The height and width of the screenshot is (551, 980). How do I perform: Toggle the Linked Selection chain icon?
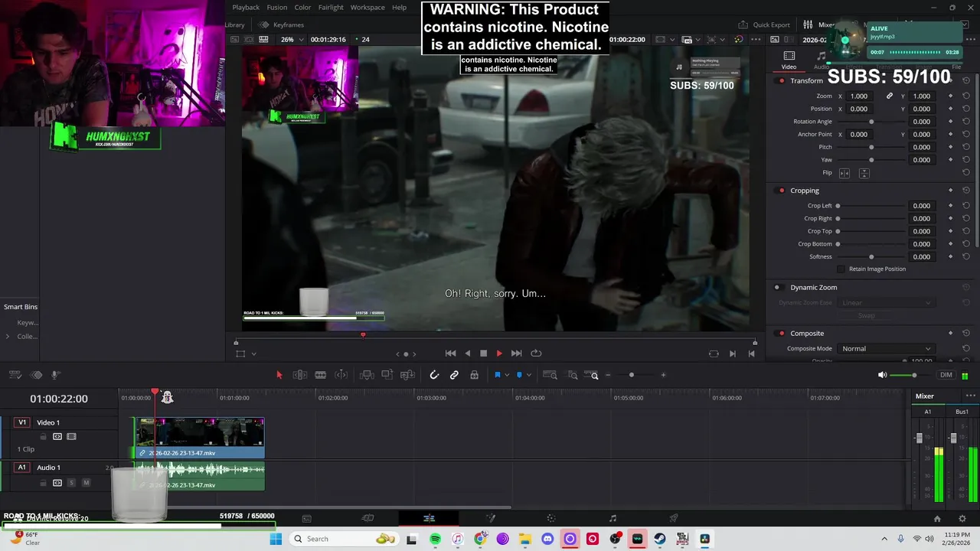click(x=454, y=375)
